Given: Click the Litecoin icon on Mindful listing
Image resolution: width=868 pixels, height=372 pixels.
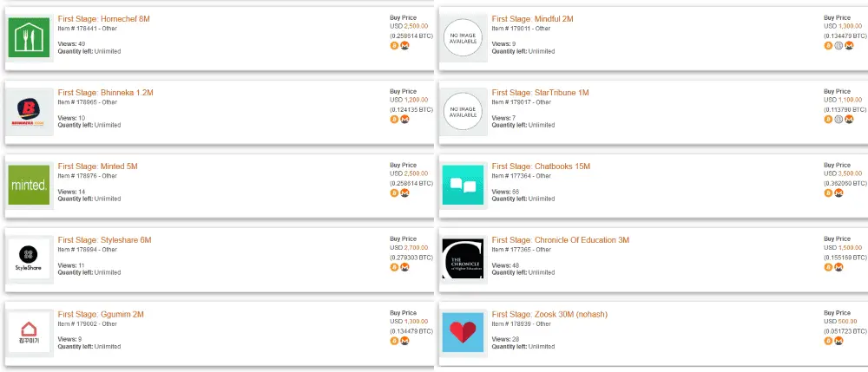Looking at the screenshot, I should [x=838, y=46].
